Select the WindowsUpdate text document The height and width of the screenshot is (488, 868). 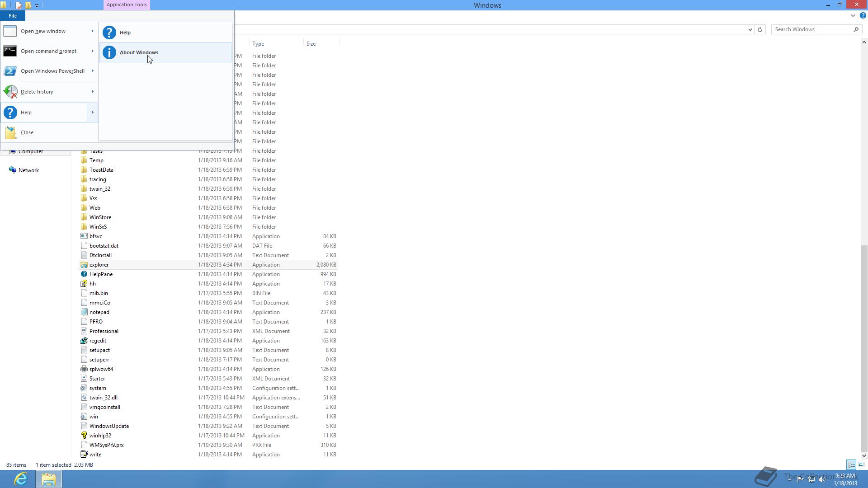[x=109, y=426]
